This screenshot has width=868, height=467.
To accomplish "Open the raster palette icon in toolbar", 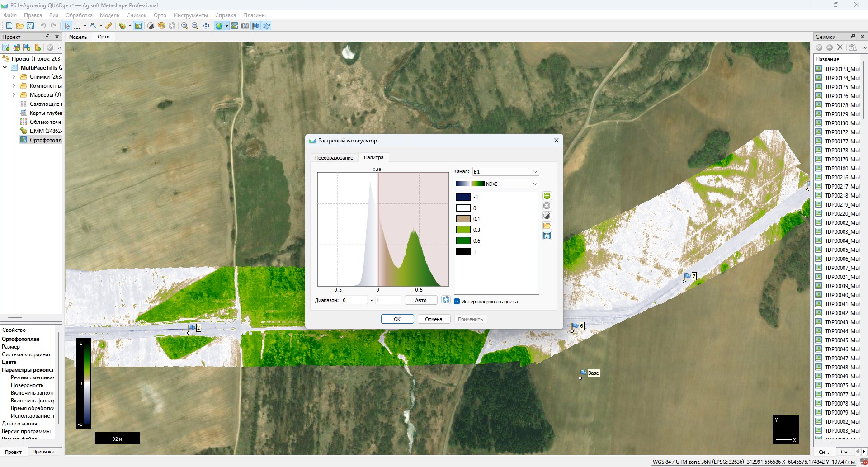I will (x=161, y=26).
